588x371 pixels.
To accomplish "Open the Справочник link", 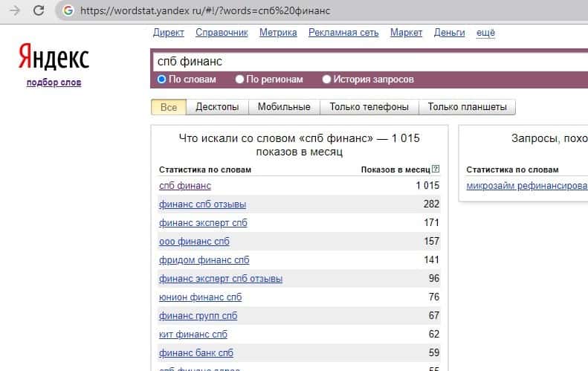I will click(222, 33).
